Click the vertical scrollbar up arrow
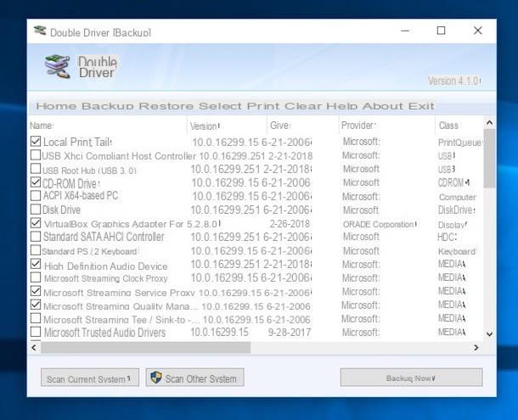518x420 pixels. click(490, 123)
